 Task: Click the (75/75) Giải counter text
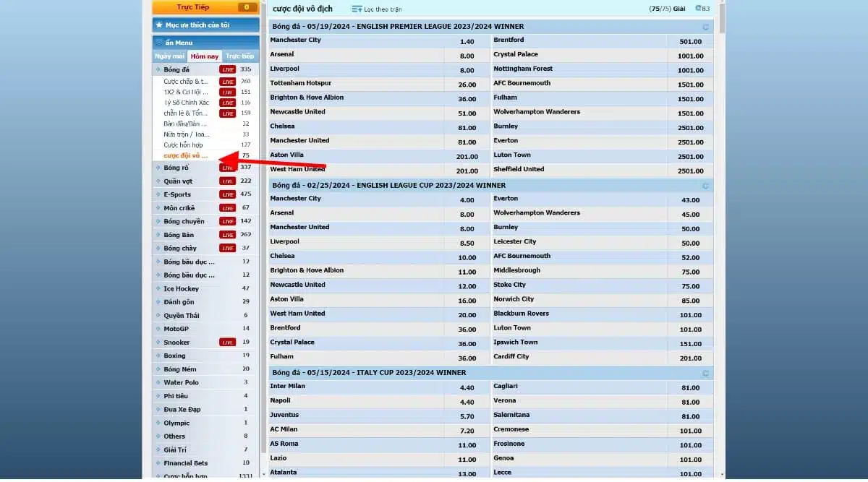click(667, 9)
